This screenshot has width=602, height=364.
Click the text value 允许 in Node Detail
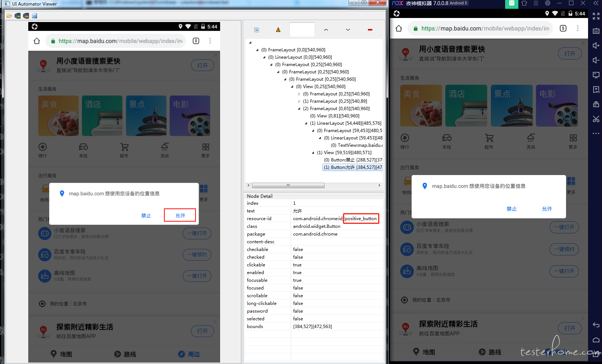click(297, 211)
